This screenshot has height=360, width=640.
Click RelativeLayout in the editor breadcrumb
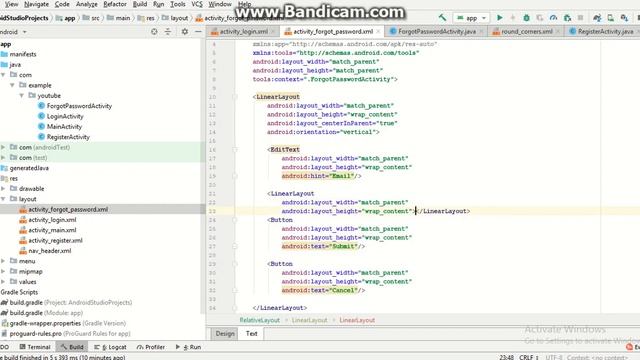point(260,320)
